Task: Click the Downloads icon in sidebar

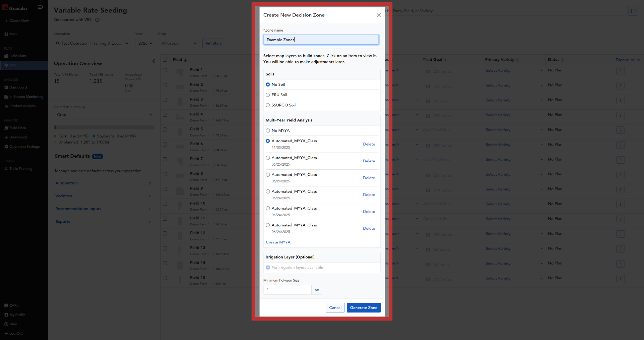Action: (6, 137)
